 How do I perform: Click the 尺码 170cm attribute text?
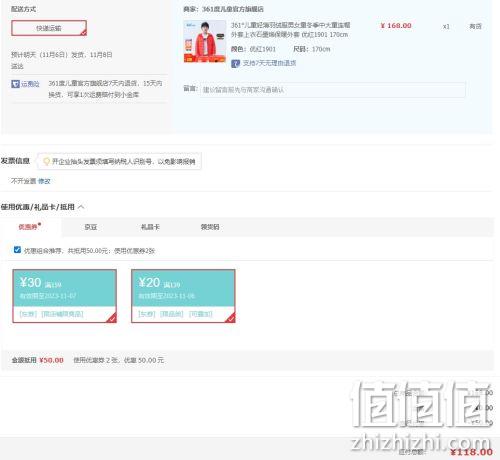312,49
